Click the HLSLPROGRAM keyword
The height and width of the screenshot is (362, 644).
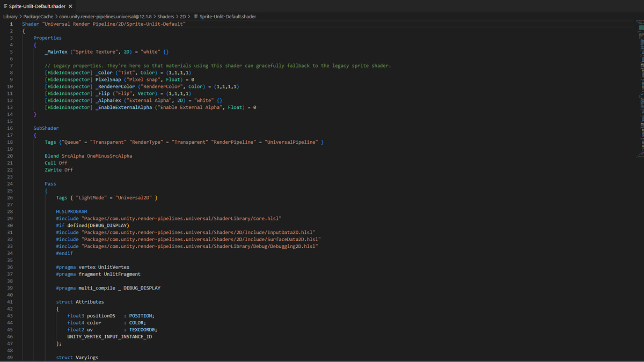pos(71,212)
